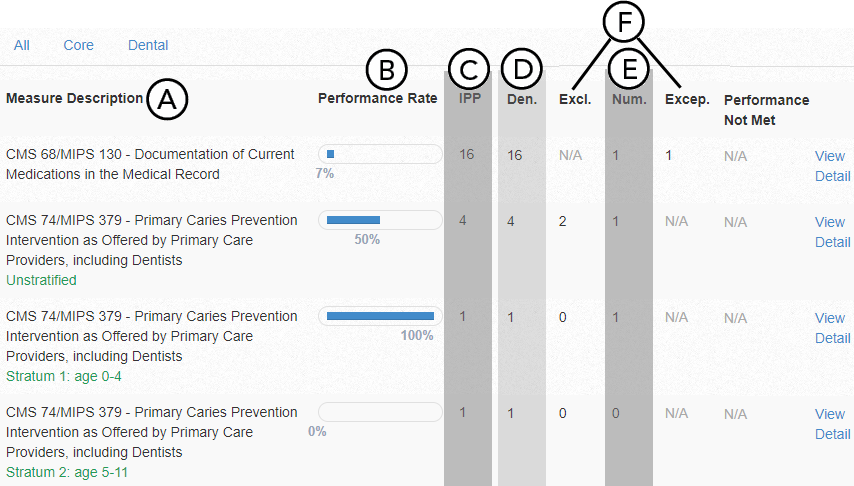Click the circled E callout marker
The width and height of the screenshot is (854, 486).
click(x=629, y=70)
